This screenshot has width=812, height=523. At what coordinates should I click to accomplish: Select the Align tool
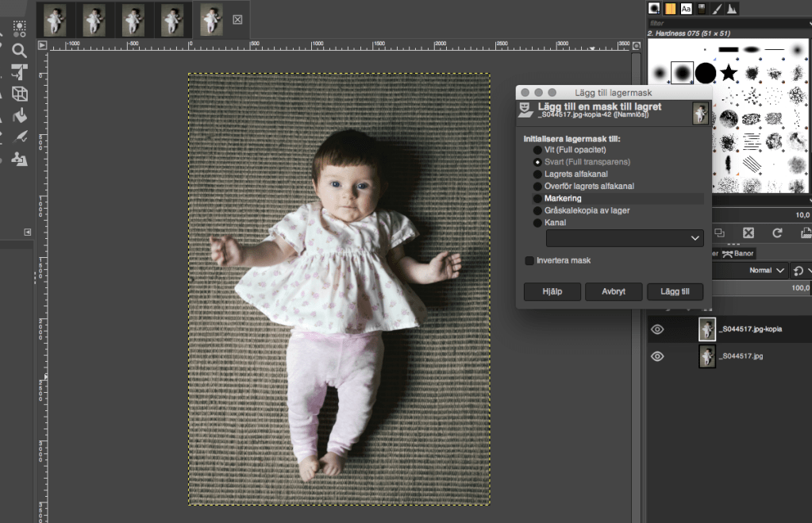[20, 72]
